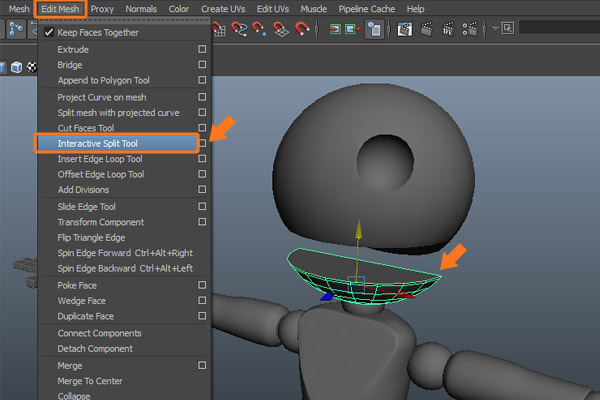
Task: Open option box beside Insert Edge Loop Tool
Action: click(x=202, y=159)
